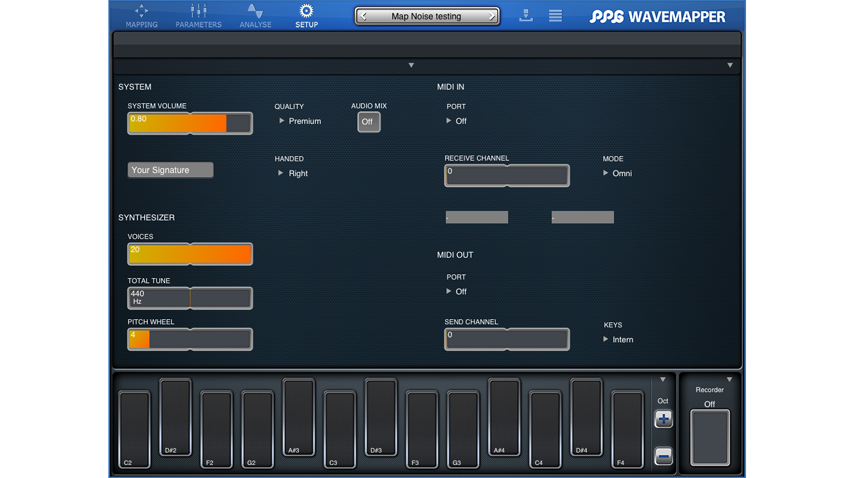Play the G3 key
The width and height of the screenshot is (850, 478).
point(463,429)
